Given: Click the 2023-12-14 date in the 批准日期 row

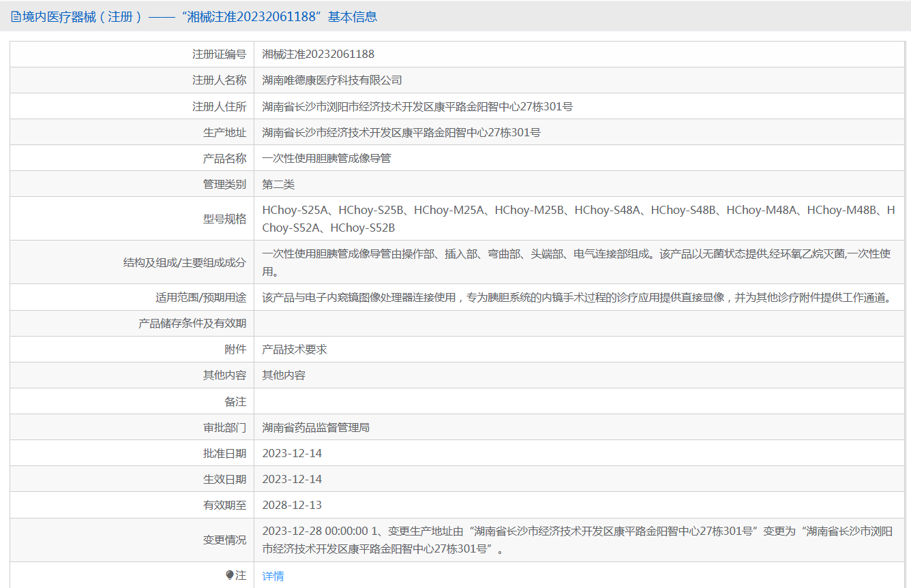Looking at the screenshot, I should pos(292,454).
